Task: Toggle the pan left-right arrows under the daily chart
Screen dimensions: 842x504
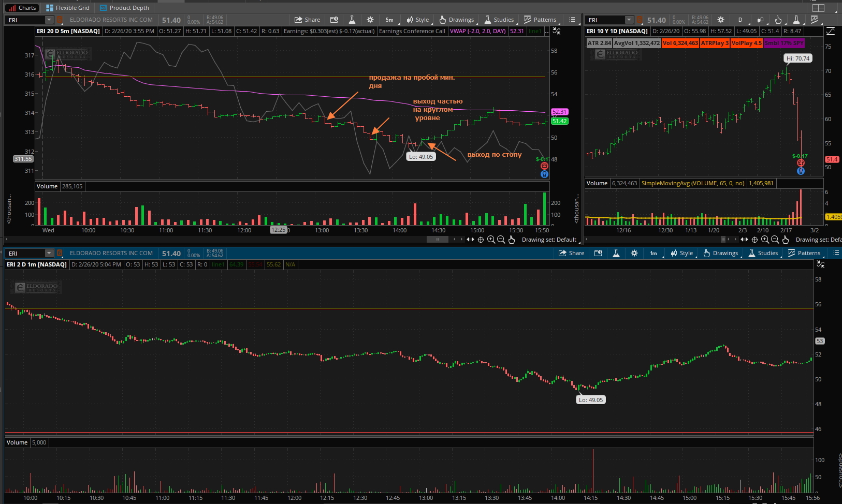Action: pos(744,240)
